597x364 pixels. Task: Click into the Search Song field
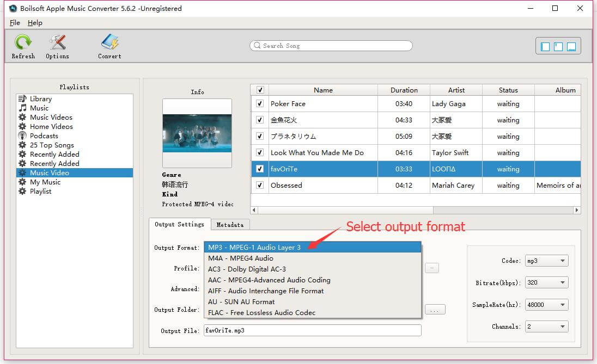tap(331, 46)
